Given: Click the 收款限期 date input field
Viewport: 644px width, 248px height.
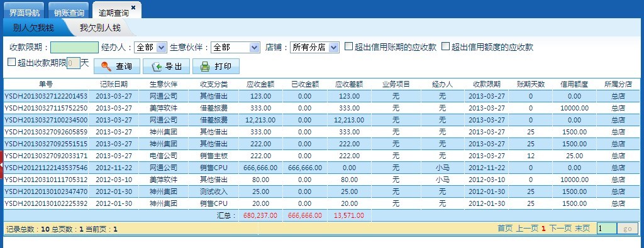Looking at the screenshot, I should pos(75,48).
